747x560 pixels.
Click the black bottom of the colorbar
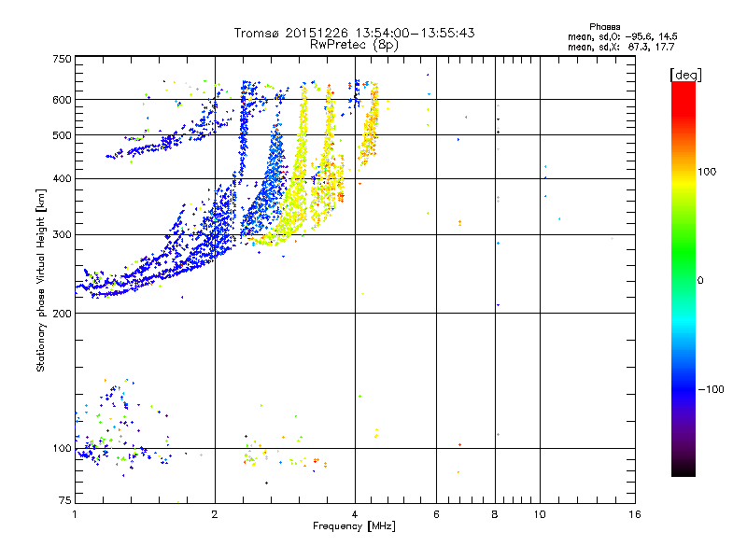[684, 469]
